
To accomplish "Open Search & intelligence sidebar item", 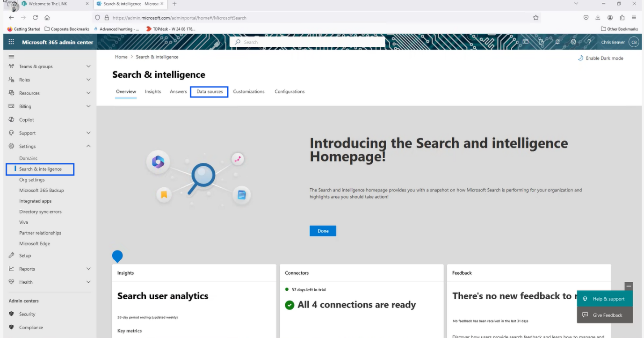I will 40,169.
